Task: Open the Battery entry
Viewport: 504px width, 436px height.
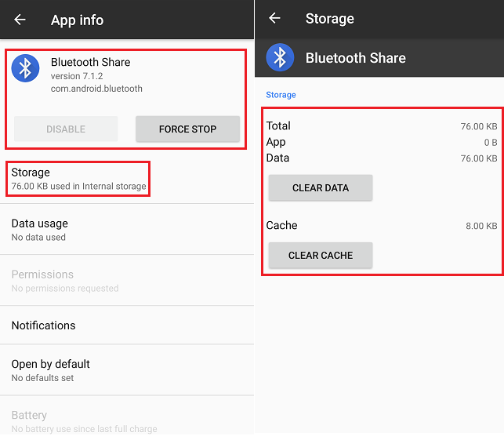Action: point(127,416)
